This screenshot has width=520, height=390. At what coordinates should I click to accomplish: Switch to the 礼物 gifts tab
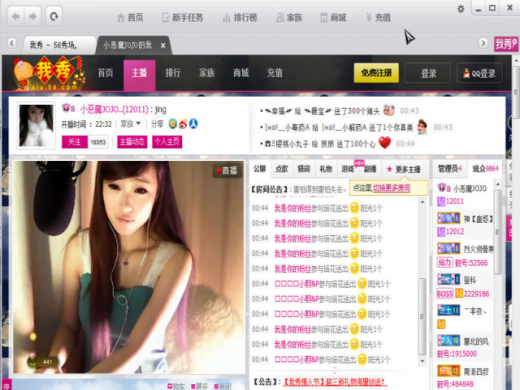click(326, 169)
